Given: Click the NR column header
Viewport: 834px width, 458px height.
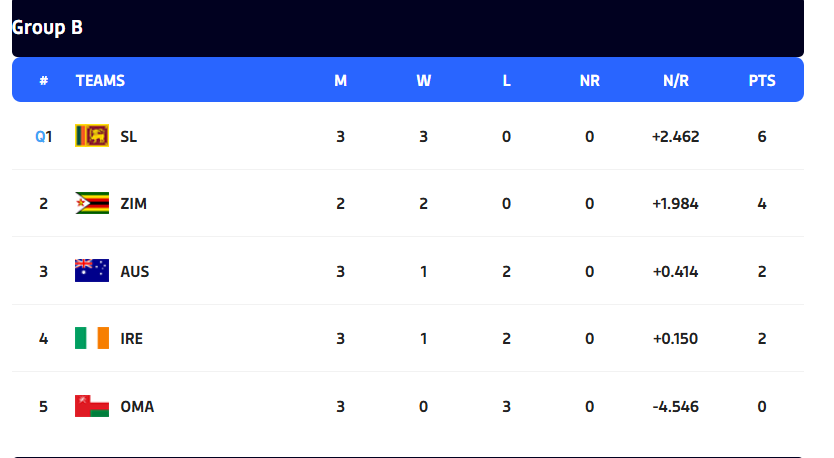Looking at the screenshot, I should [590, 81].
